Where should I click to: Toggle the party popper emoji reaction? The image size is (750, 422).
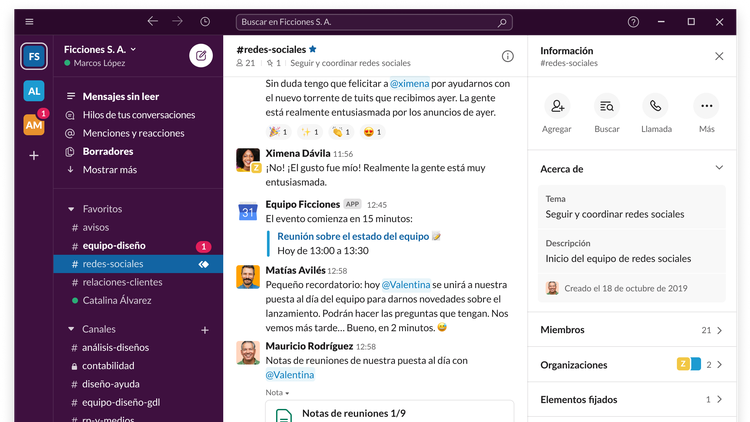point(277,131)
